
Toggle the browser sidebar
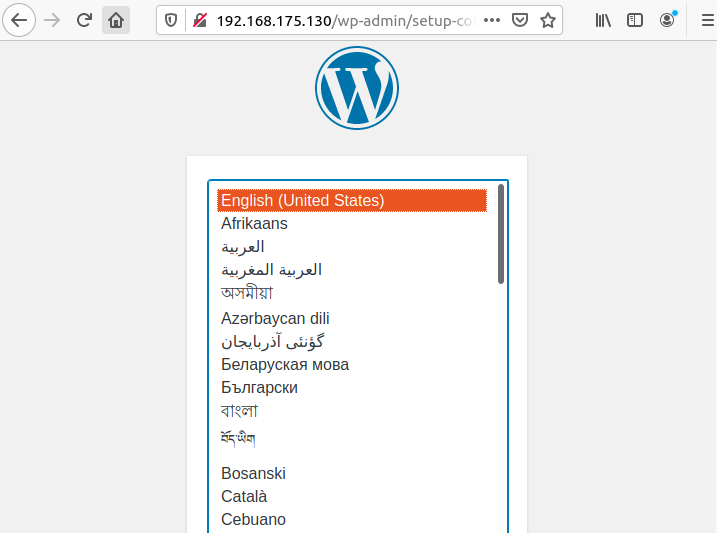point(635,20)
